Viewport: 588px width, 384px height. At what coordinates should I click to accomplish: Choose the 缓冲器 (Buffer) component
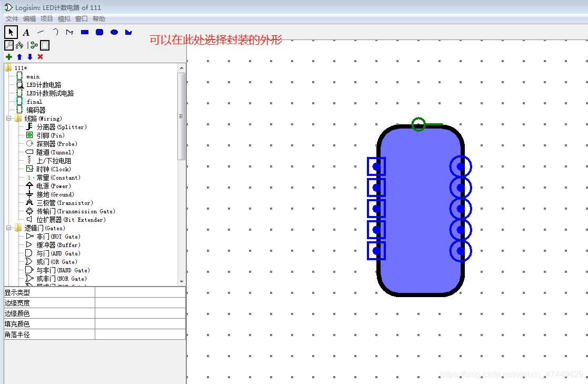click(58, 245)
